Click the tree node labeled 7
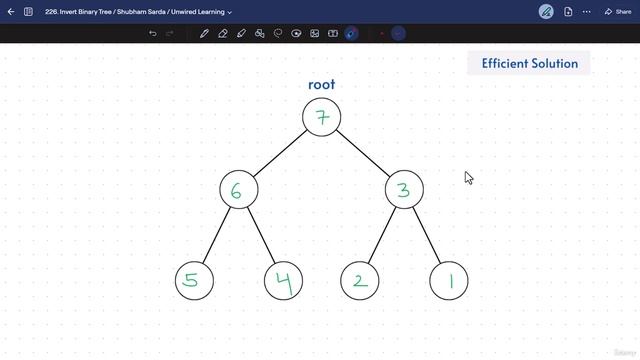 [x=322, y=117]
